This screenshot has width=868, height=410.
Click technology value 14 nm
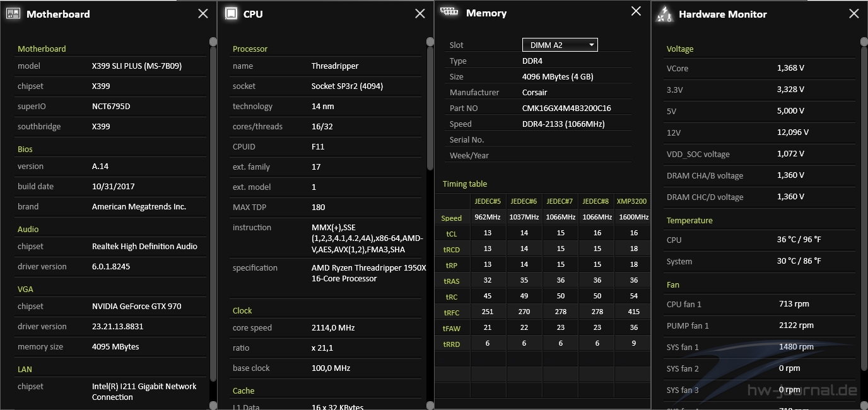323,106
